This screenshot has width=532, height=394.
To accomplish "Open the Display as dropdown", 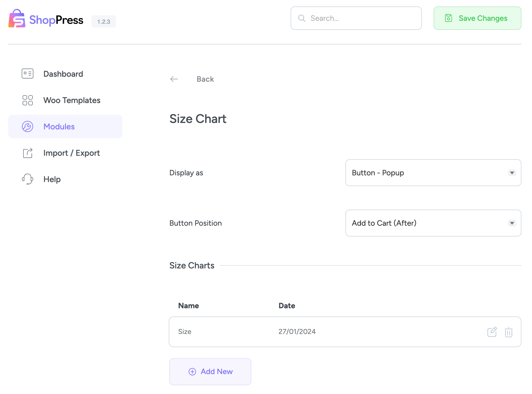I will 433,173.
